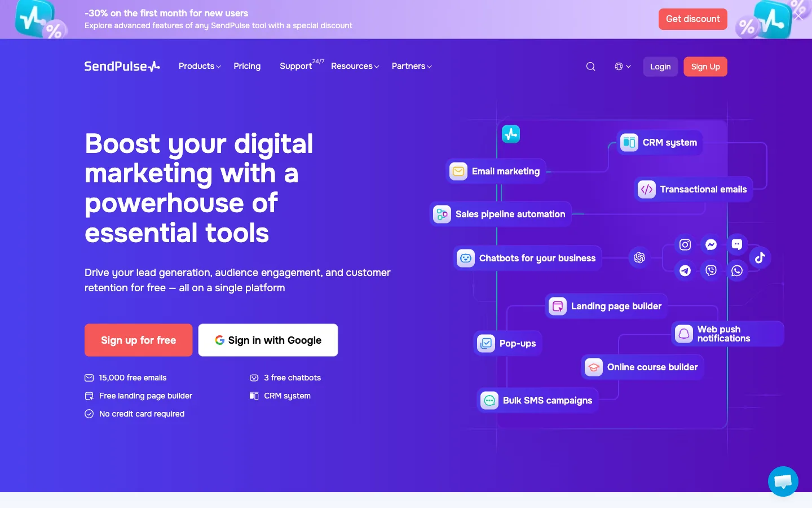812x508 pixels.
Task: Click the Bulk SMS campaigns label
Action: 548,401
